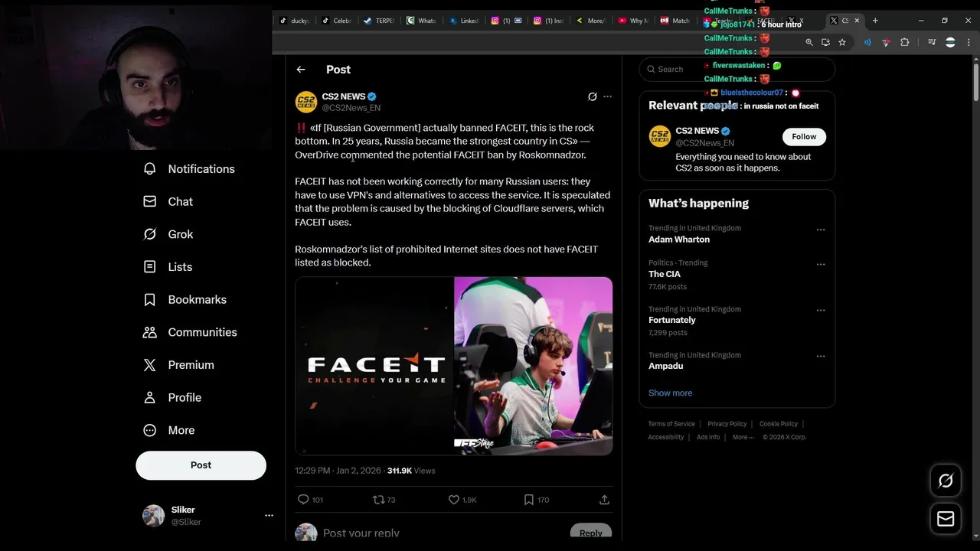Image resolution: width=980 pixels, height=551 pixels.
Task: Open account options next to Sliker
Action: click(269, 516)
